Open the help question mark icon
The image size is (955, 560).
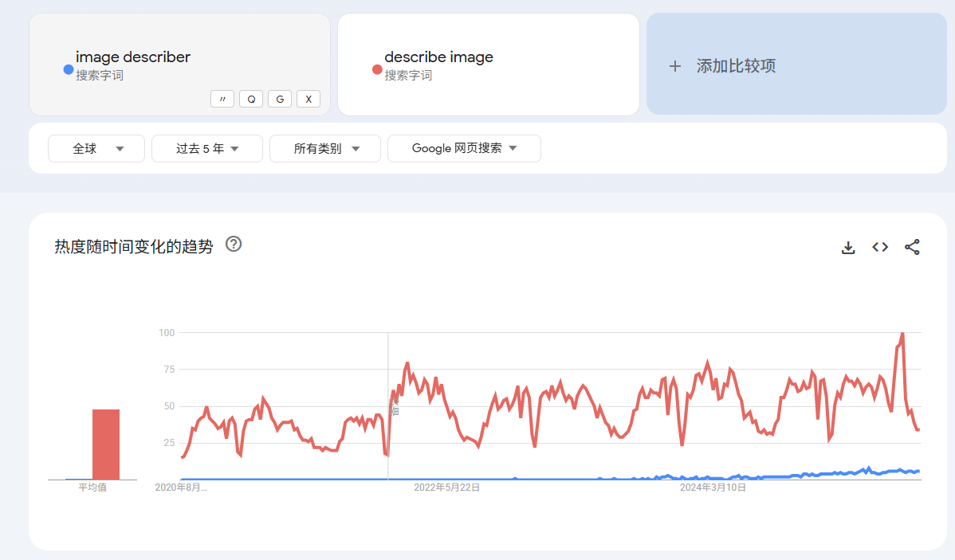coord(234,244)
